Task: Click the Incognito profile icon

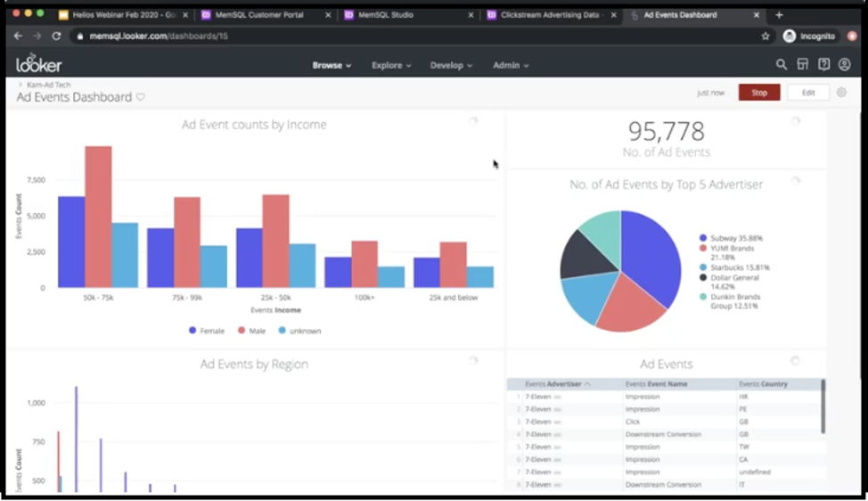Action: pos(790,36)
